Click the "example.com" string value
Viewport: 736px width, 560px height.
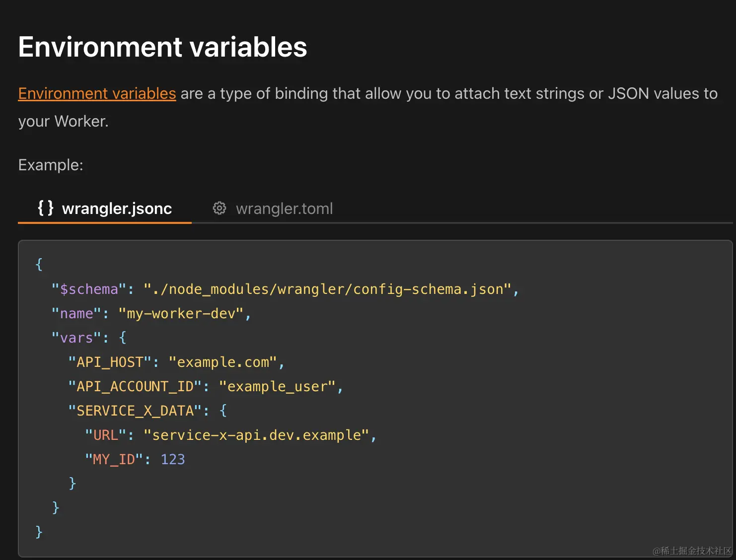223,362
